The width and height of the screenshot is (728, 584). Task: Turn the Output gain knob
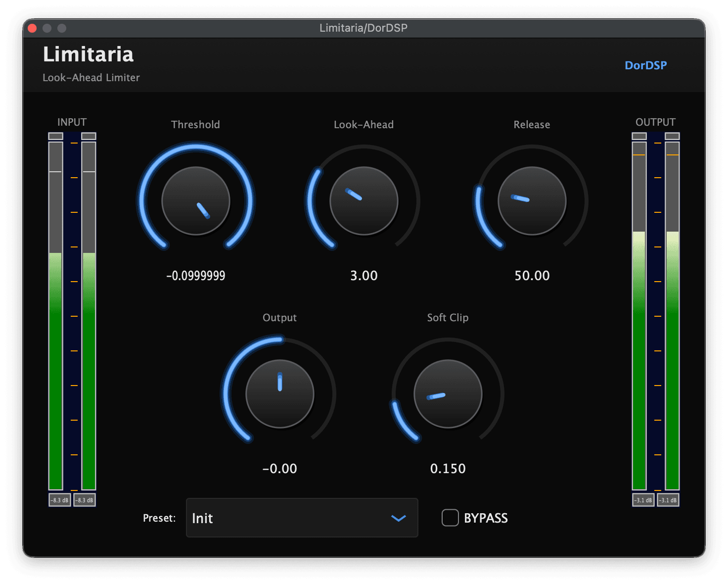(279, 393)
